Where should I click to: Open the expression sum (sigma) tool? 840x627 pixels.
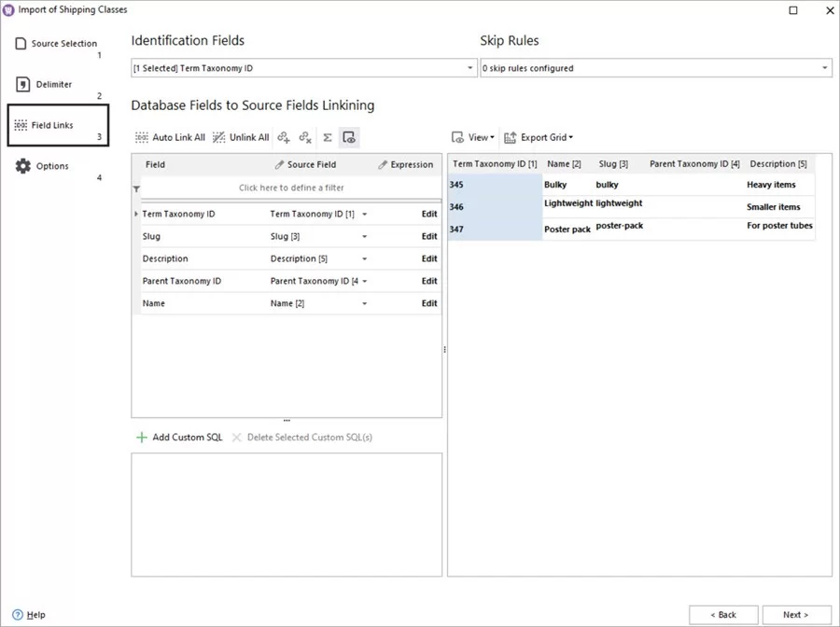point(327,137)
